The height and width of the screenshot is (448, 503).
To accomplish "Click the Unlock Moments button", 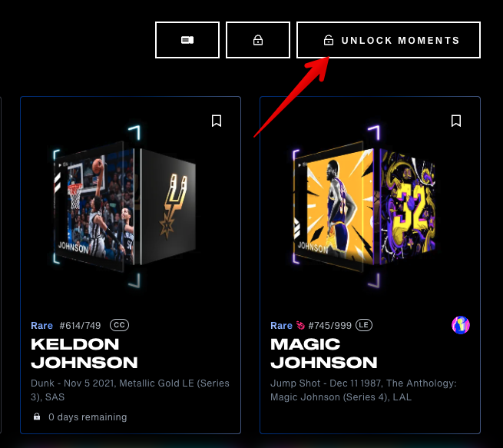I will coord(388,40).
